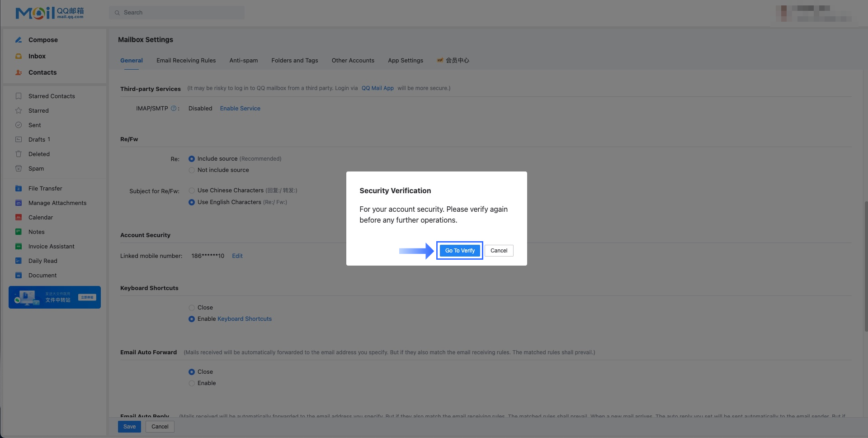Switch to the Anti-spam tab

(x=243, y=60)
